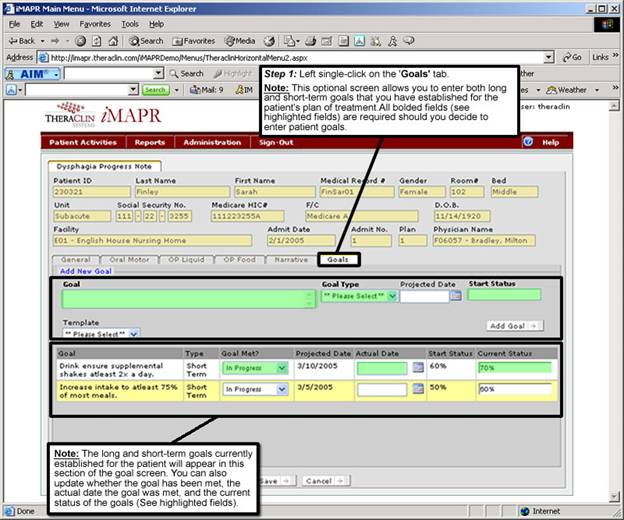This screenshot has width=624, height=520.
Task: Click the Add New Goal link
Action: (x=86, y=271)
